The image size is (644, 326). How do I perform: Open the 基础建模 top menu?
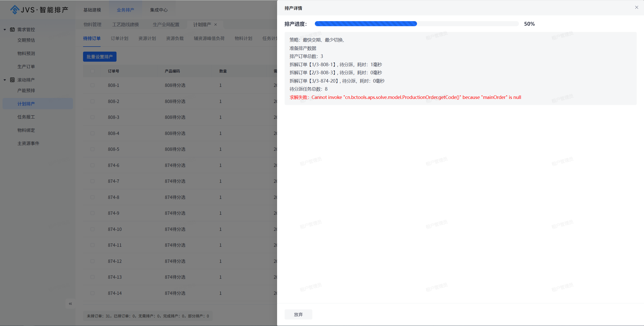(92, 10)
